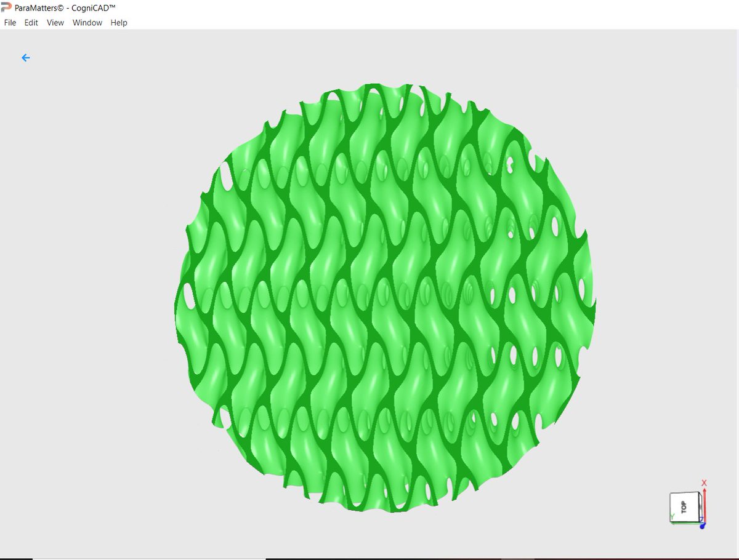This screenshot has height=560, width=739.
Task: Open the Help menu
Action: pos(119,23)
